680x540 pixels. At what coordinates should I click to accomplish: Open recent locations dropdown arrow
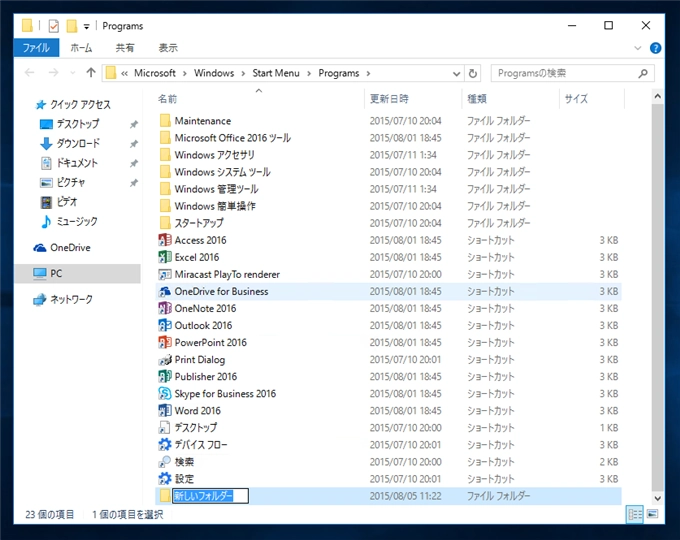[x=72, y=72]
